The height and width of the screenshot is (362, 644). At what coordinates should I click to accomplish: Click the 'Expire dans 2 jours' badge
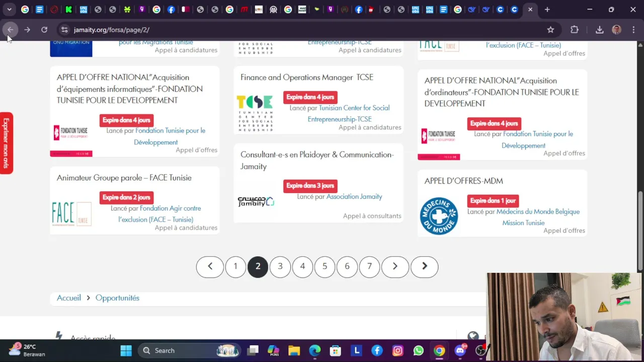pyautogui.click(x=126, y=198)
